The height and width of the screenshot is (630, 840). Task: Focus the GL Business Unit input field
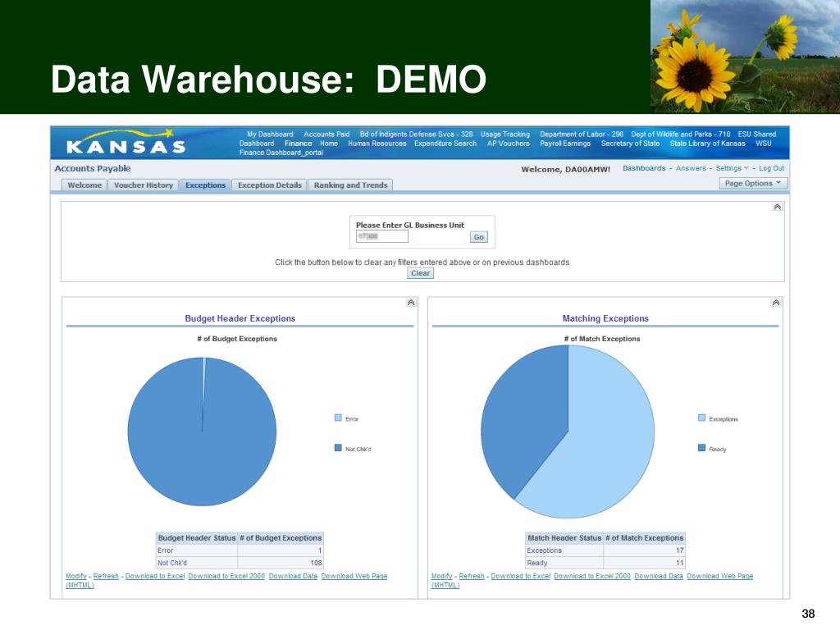pyautogui.click(x=382, y=236)
